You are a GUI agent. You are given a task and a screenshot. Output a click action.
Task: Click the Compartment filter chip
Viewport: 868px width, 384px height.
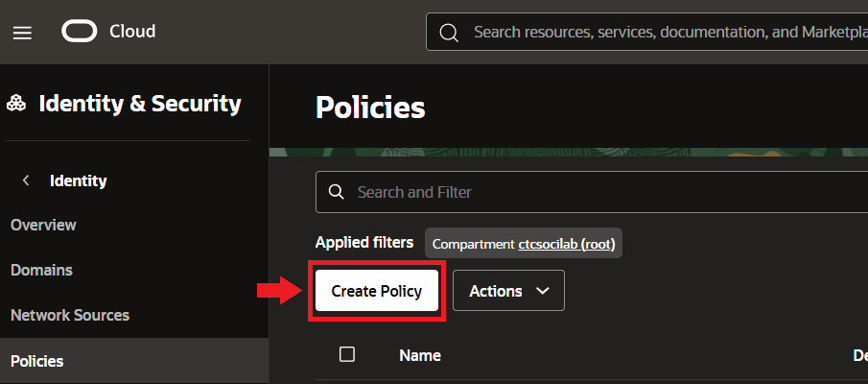click(x=524, y=243)
